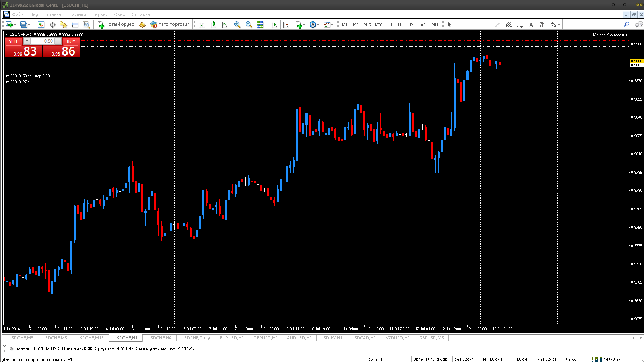
Task: Select the M30 timeframe
Action: click(x=378, y=25)
